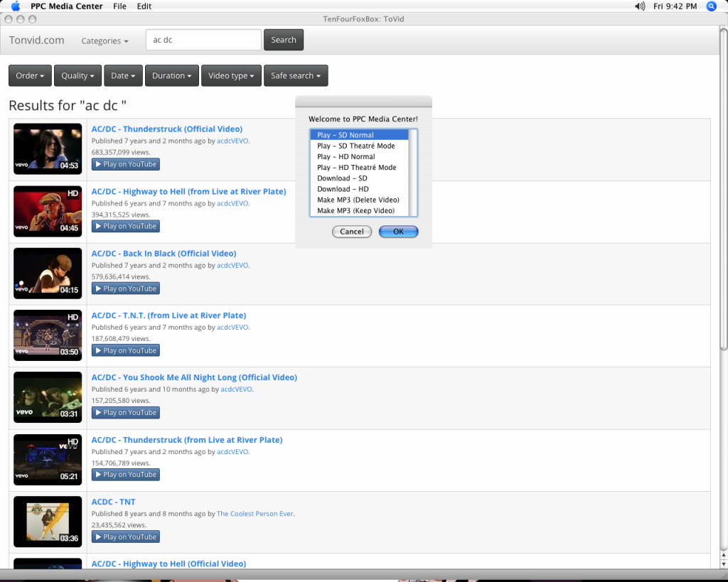The image size is (728, 582).
Task: Play ACDC - TNT on YouTube
Action: 126,537
